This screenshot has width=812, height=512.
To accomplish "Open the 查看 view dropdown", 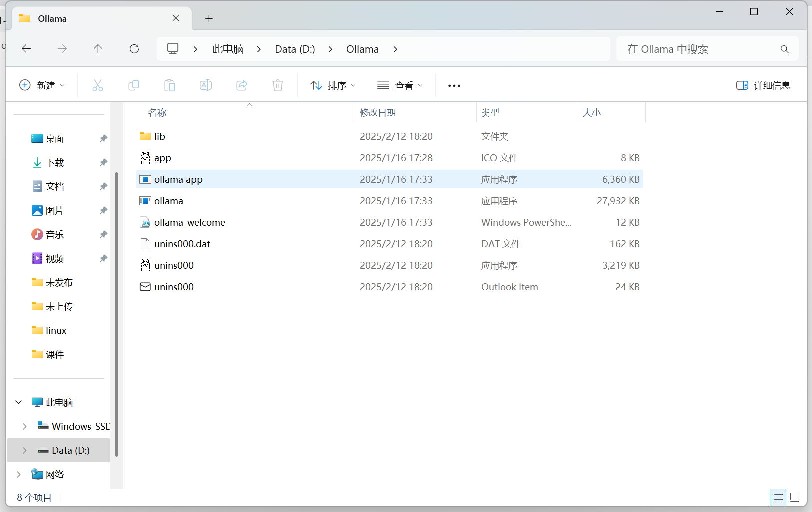I will (x=400, y=85).
